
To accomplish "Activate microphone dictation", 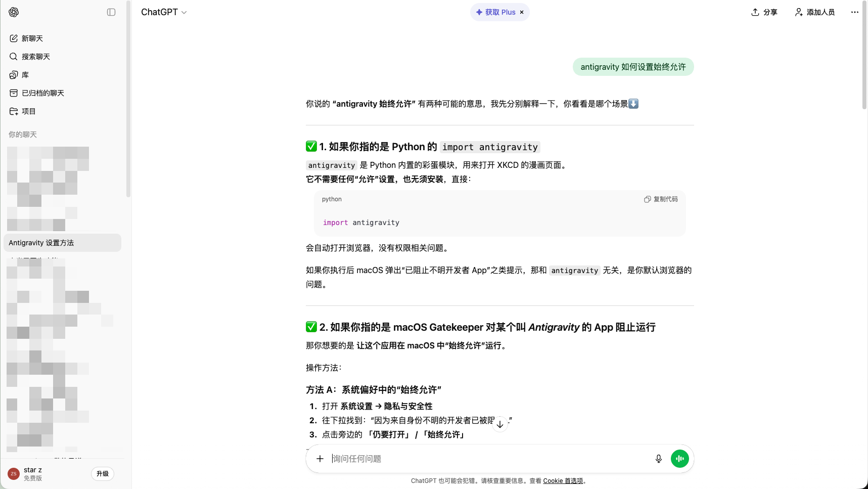I will point(658,459).
